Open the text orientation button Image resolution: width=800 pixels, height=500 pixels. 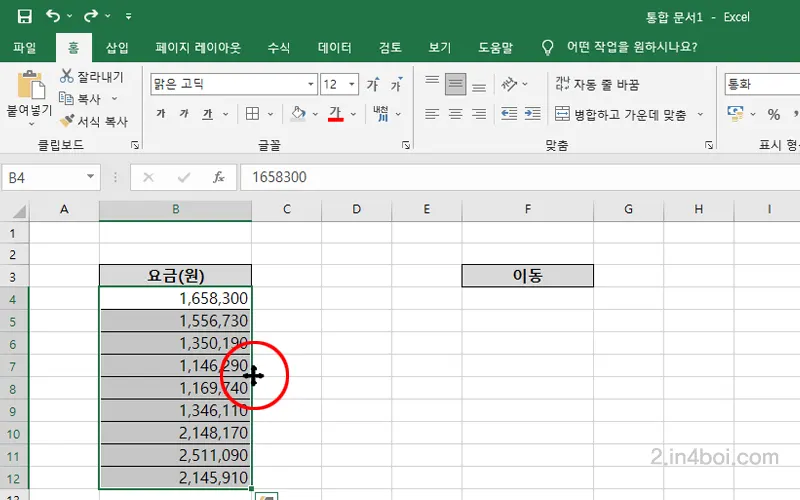(x=509, y=84)
